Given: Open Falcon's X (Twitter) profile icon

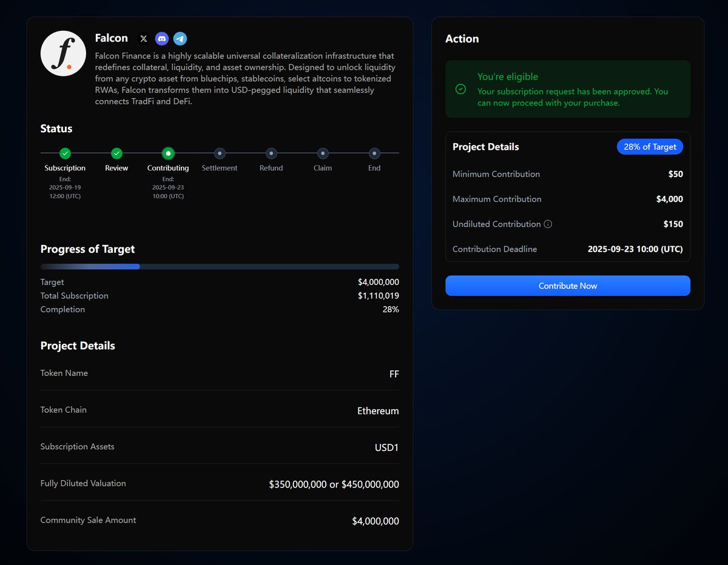Looking at the screenshot, I should [x=143, y=39].
